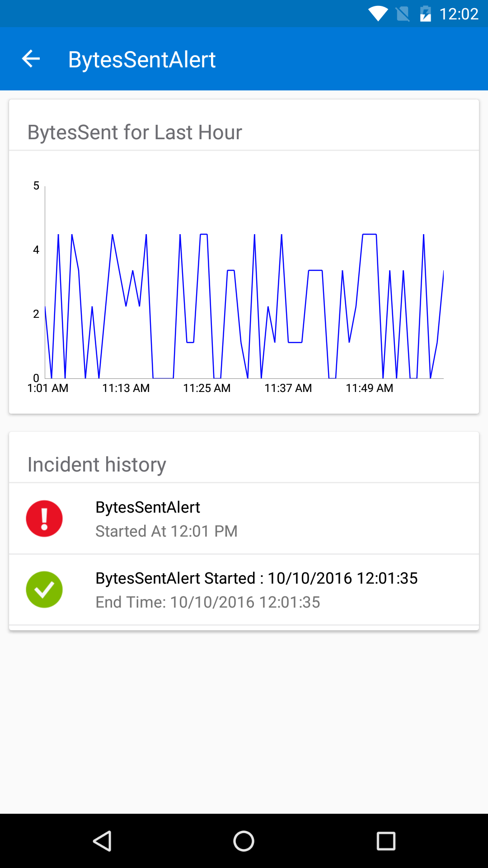This screenshot has width=488, height=868.
Task: Tap the 11:37 AM label on chart axis
Action: click(288, 388)
